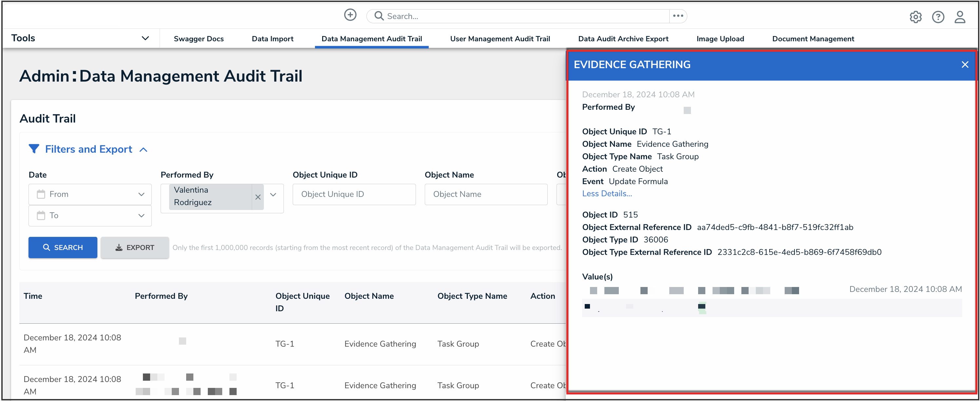
Task: Expand the Performed By dropdown arrow
Action: [x=273, y=195]
